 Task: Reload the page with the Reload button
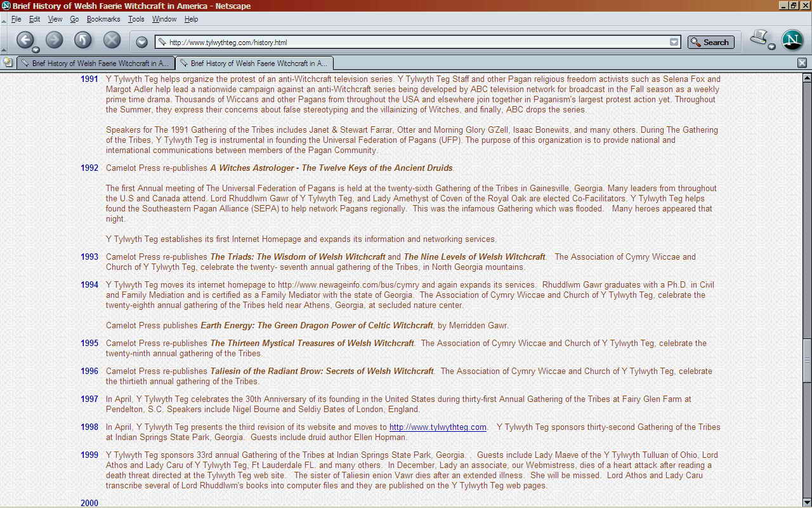83,41
